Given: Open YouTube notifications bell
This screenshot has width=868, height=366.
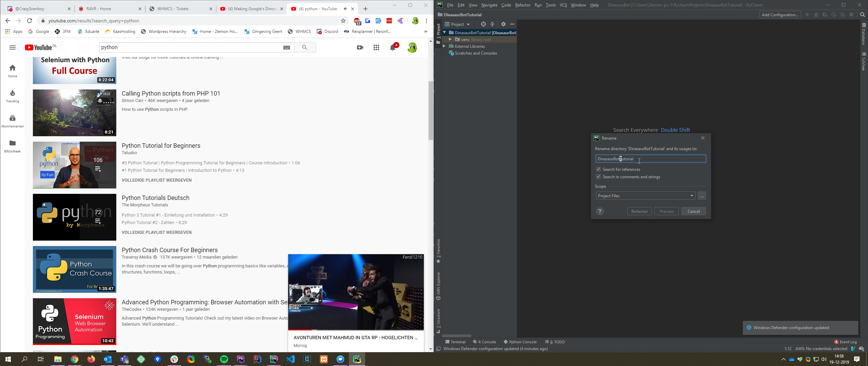Looking at the screenshot, I should click(x=393, y=47).
